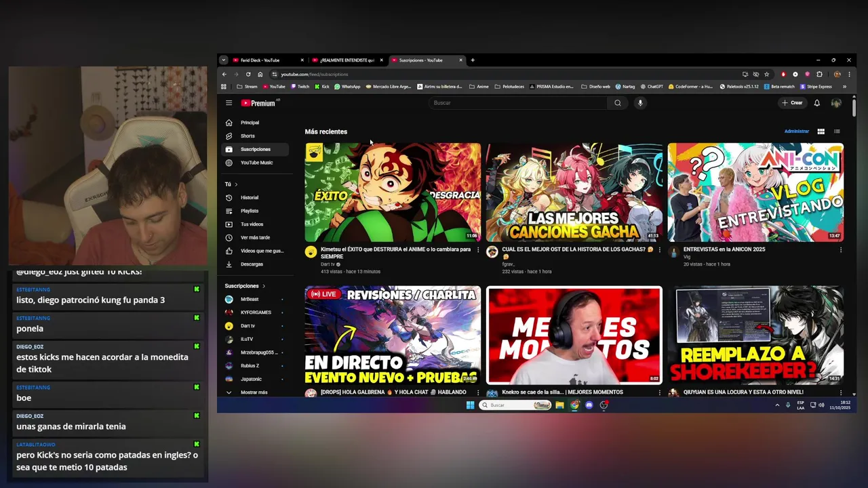This screenshot has height=488, width=868.
Task: Switch to grid view icon
Action: click(x=821, y=131)
